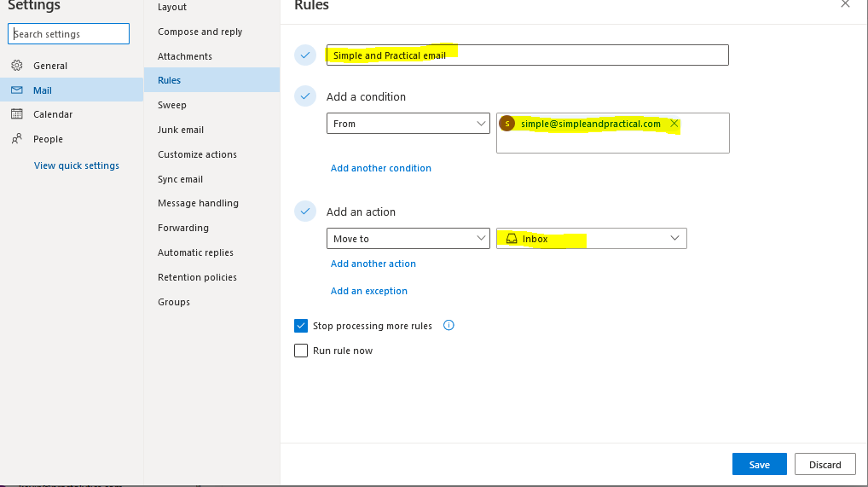Click the General gear icon

16,66
